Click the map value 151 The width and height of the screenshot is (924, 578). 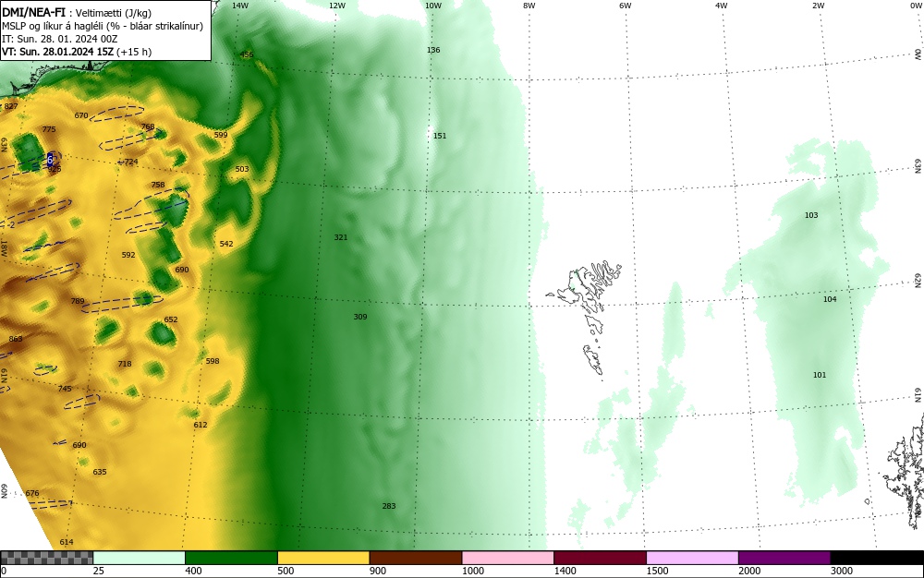440,136
